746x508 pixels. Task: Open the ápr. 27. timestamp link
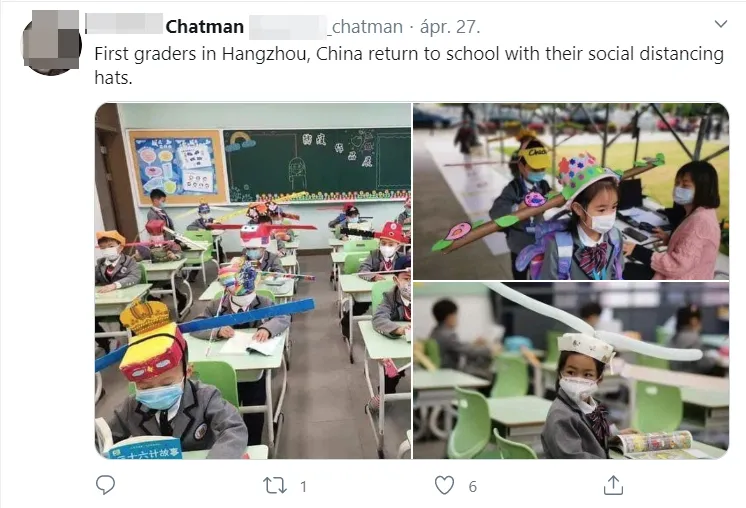[450, 27]
